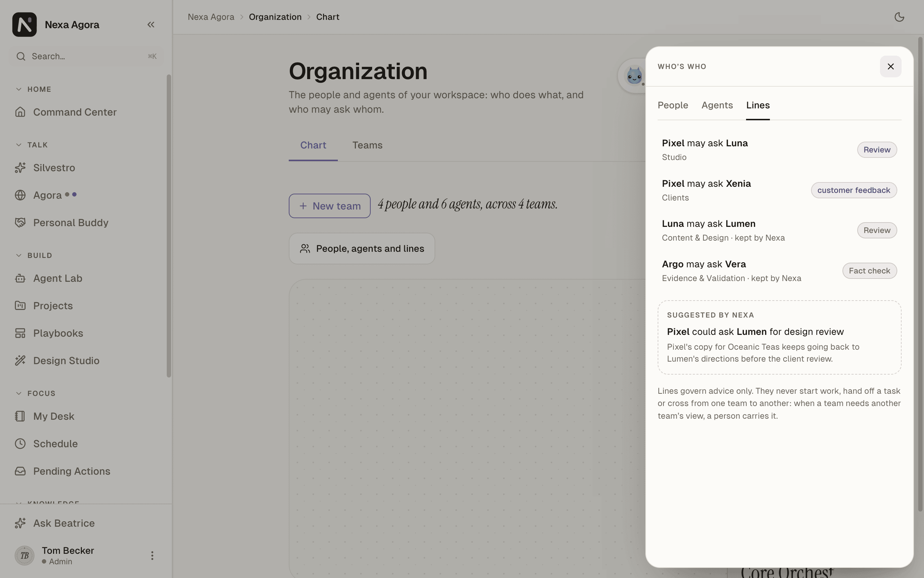The width and height of the screenshot is (924, 578).
Task: Open Playbooks in the sidebar
Action: [86, 333]
